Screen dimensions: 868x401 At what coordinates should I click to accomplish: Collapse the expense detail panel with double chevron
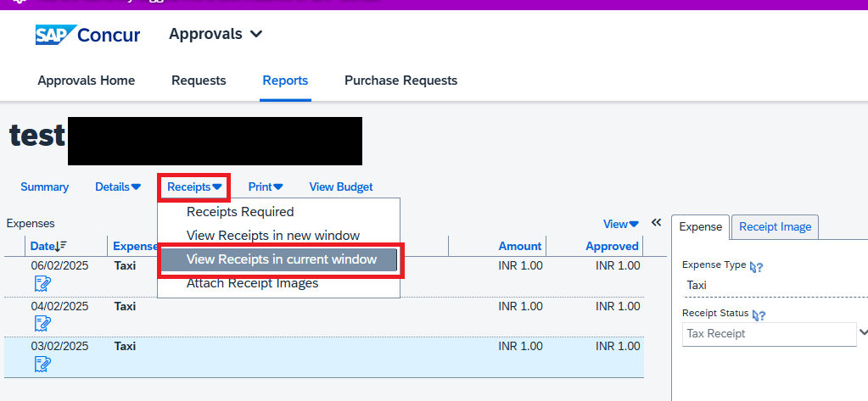pos(657,222)
